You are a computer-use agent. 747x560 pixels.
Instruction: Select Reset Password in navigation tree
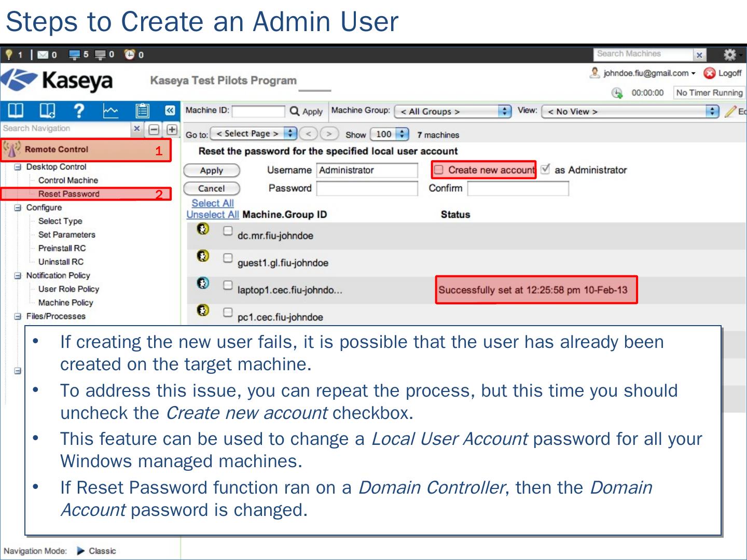68,194
